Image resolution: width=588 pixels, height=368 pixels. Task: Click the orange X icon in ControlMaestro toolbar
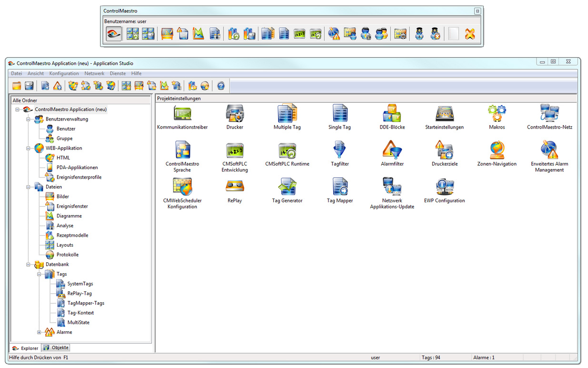point(470,34)
